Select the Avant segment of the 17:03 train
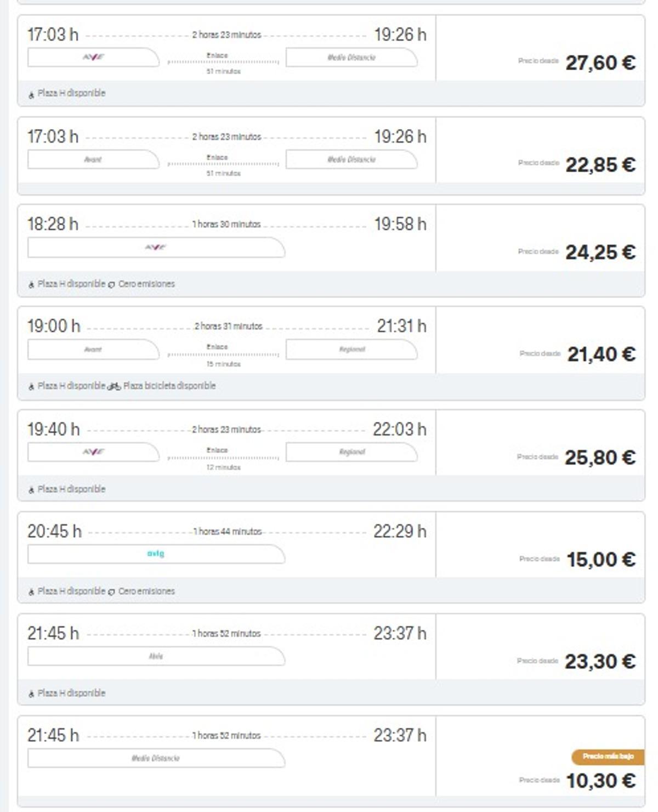 click(x=92, y=159)
